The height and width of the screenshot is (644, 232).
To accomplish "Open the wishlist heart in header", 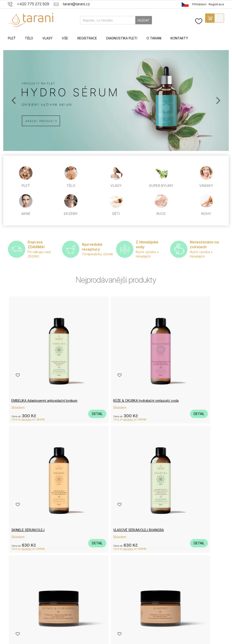I will pos(198,21).
